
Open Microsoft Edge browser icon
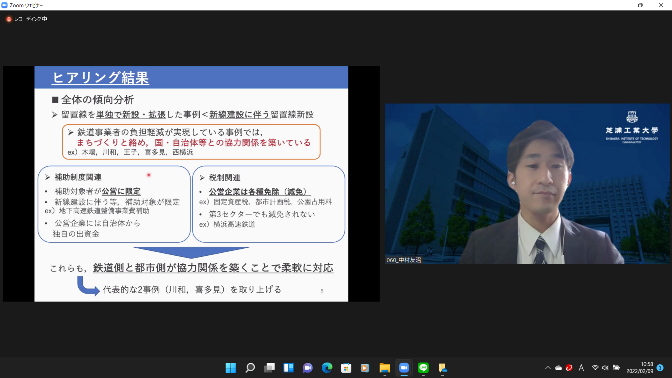(327, 368)
